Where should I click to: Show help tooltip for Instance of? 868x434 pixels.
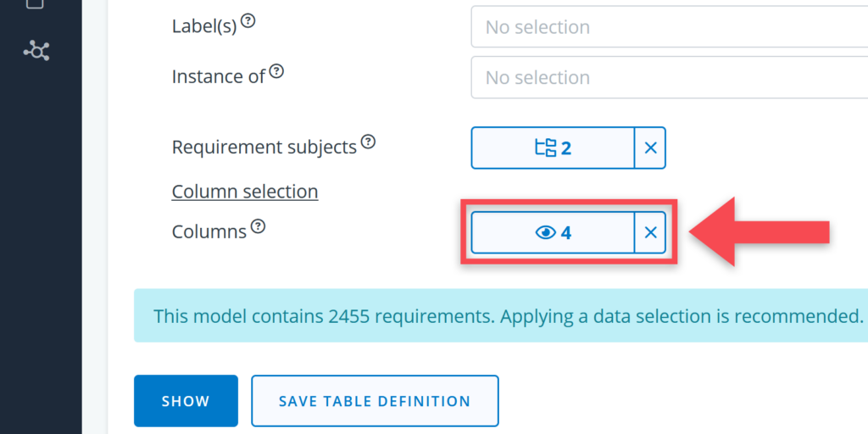point(276,72)
